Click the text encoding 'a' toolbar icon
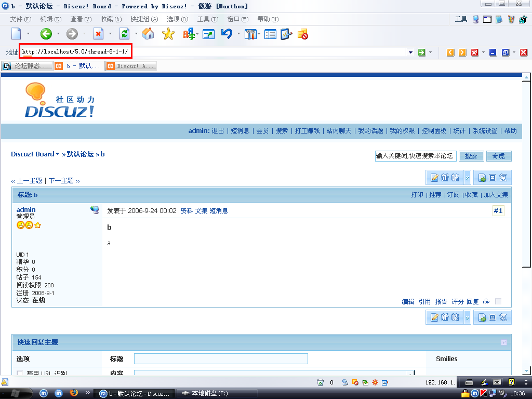Image resolution: width=532 pixels, height=399 pixels. click(189, 34)
